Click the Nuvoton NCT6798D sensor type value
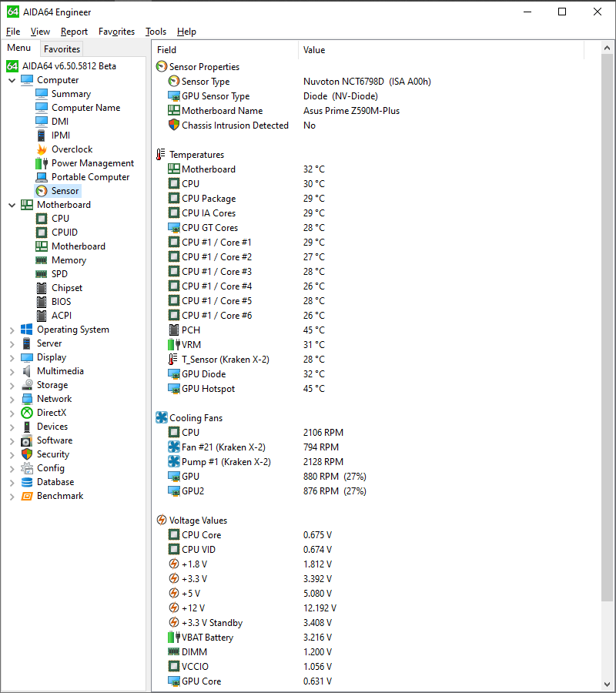 tap(367, 82)
